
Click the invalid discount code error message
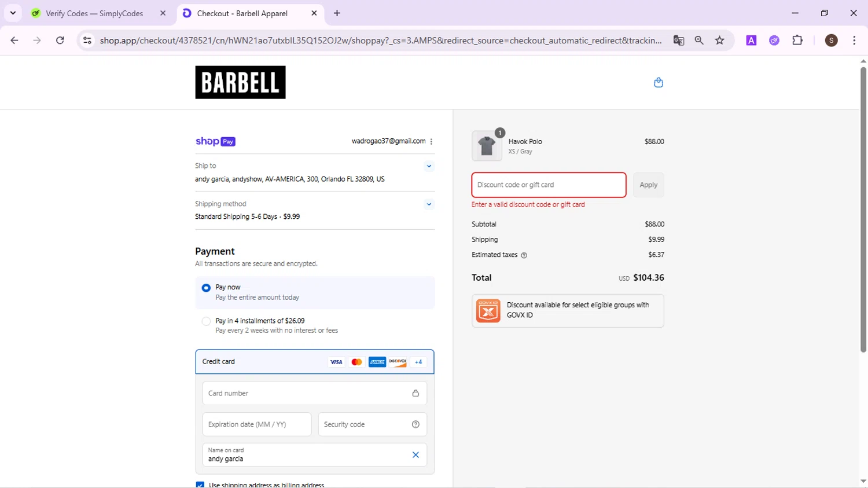[x=528, y=204]
